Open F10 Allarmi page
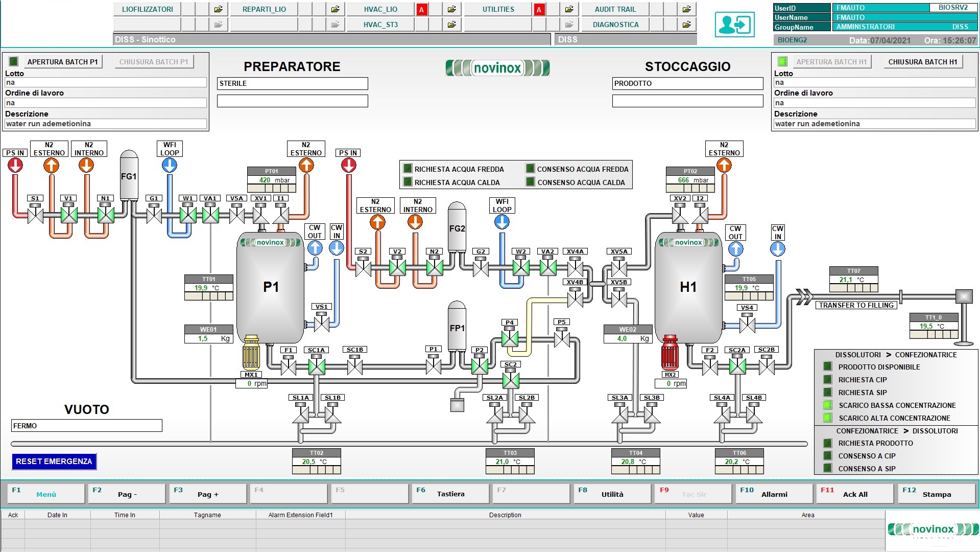Image resolution: width=980 pixels, height=552 pixels. (774, 494)
